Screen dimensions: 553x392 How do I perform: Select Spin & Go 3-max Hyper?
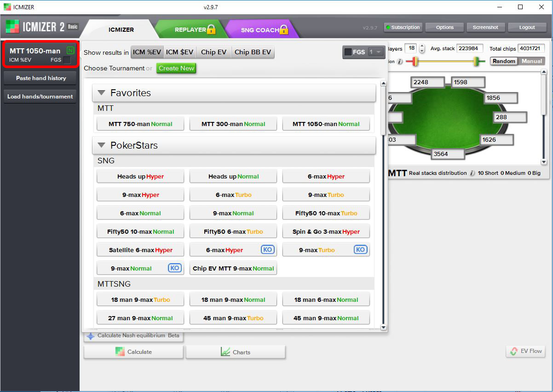pyautogui.click(x=326, y=231)
